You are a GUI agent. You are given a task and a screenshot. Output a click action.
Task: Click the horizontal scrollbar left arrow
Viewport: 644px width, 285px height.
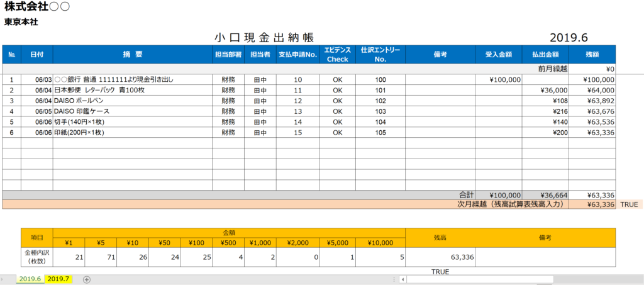402,279
